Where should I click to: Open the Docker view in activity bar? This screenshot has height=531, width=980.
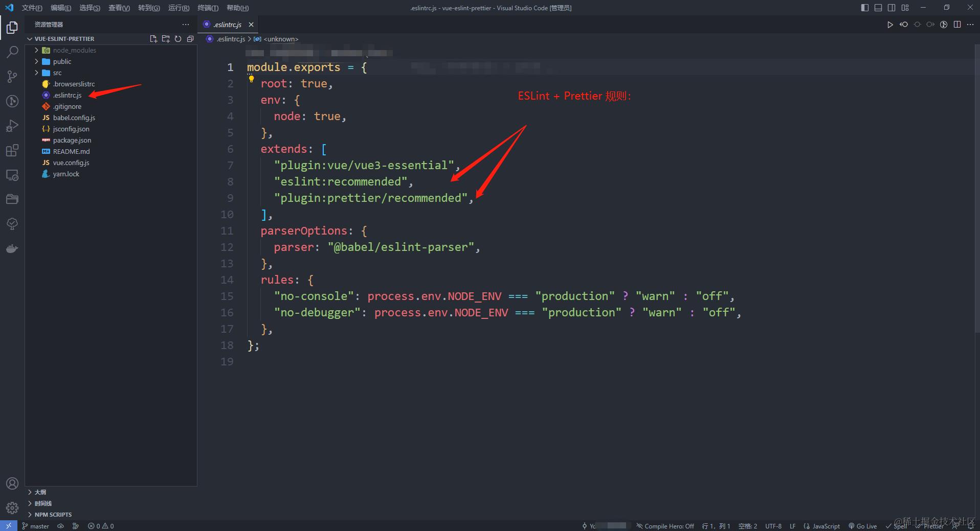click(12, 248)
